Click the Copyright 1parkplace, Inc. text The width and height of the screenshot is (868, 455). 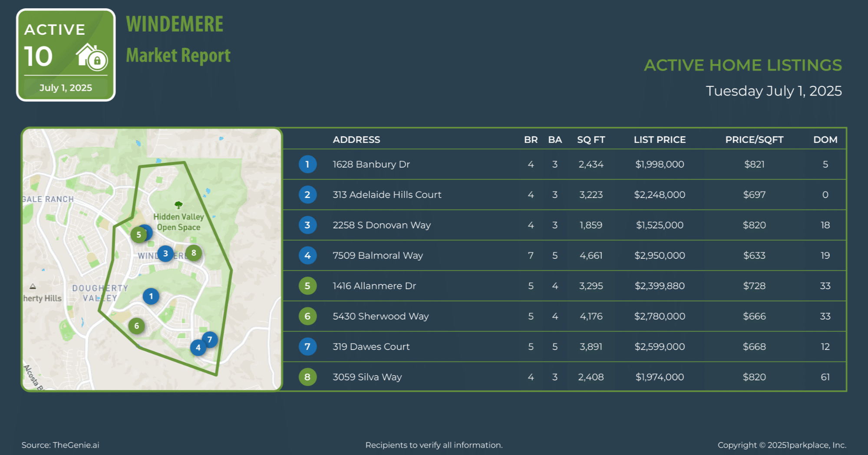coord(782,445)
